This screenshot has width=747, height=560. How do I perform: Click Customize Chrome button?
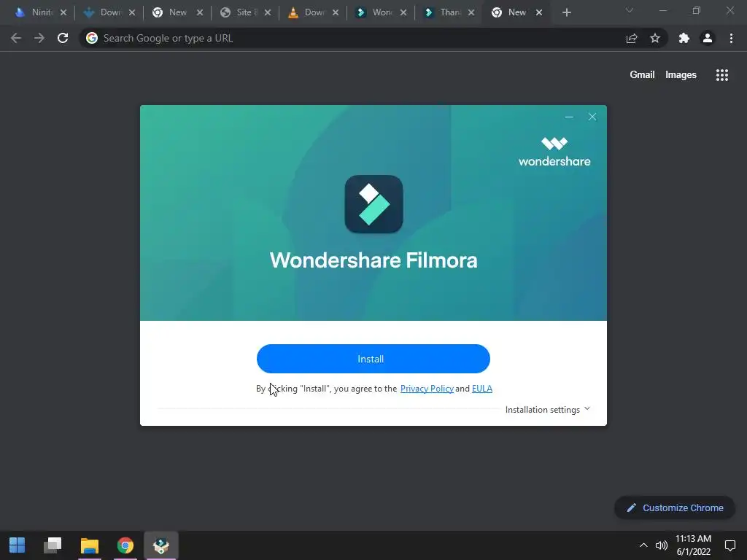click(675, 507)
